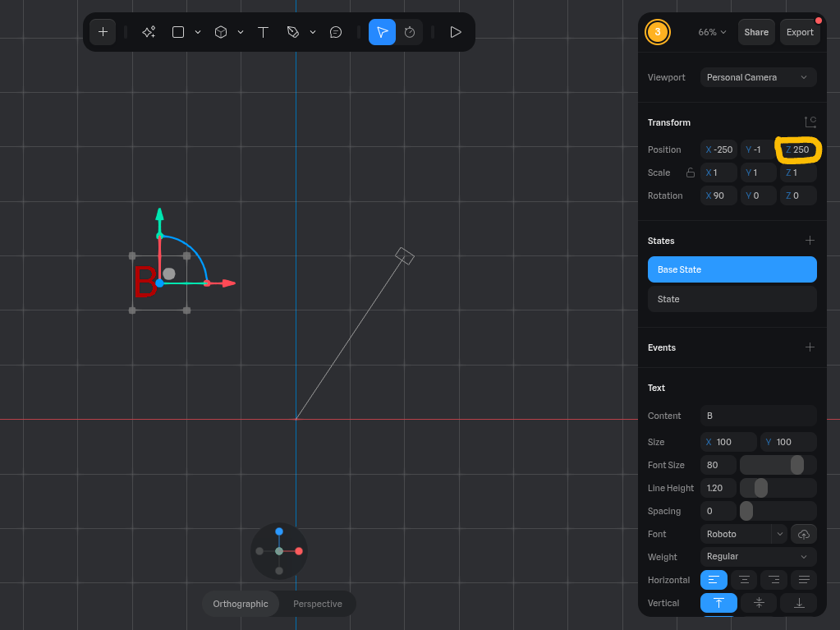
Task: Select the Rectangle shape tool
Action: coord(178,32)
